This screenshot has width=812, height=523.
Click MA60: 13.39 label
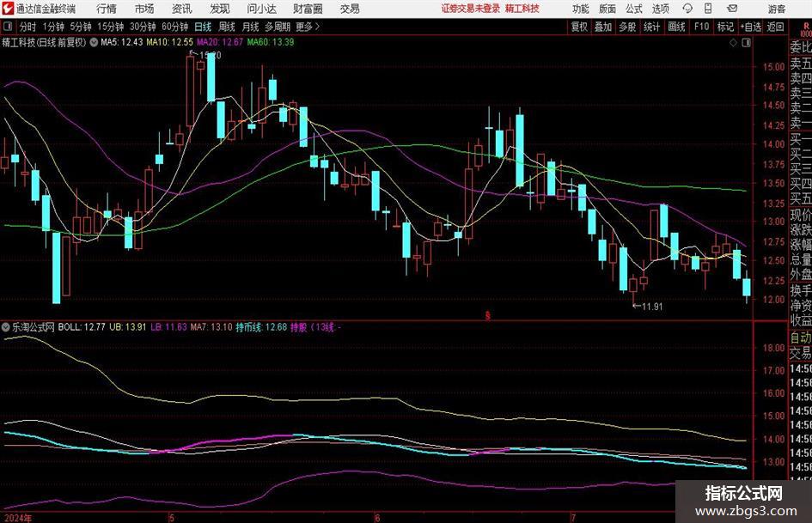click(271, 42)
